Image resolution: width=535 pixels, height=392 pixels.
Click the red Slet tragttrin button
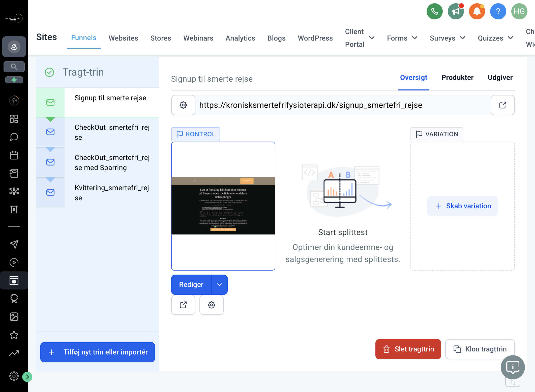point(408,349)
